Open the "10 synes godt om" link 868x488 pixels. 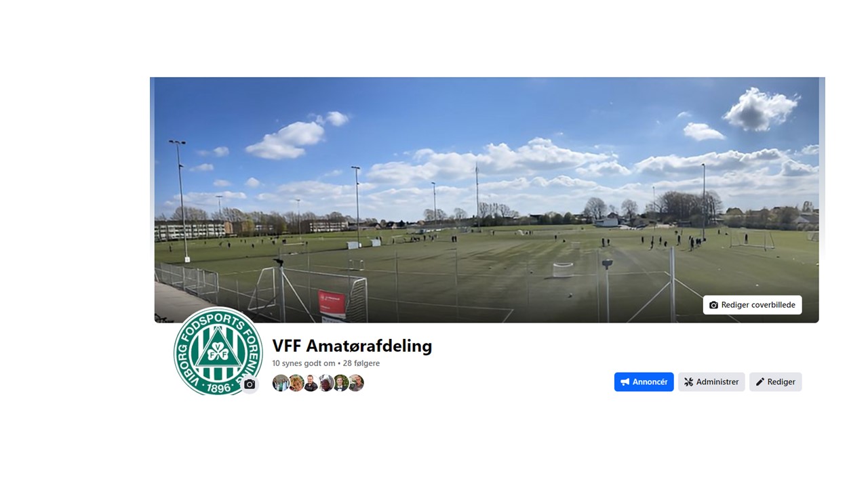click(304, 363)
